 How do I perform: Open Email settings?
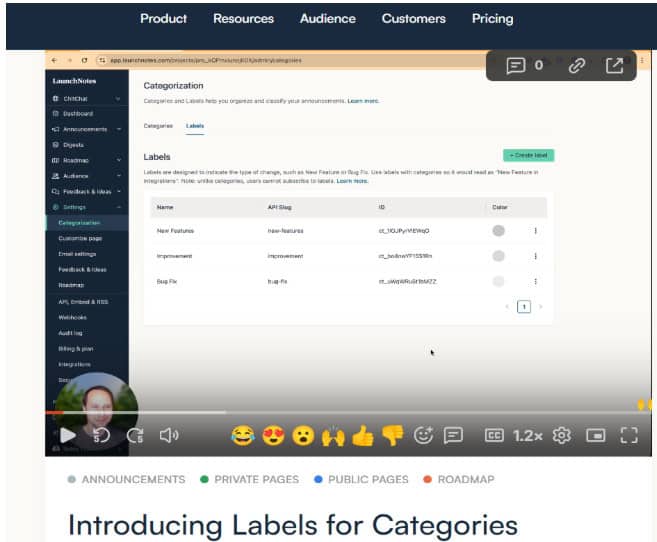coord(77,254)
